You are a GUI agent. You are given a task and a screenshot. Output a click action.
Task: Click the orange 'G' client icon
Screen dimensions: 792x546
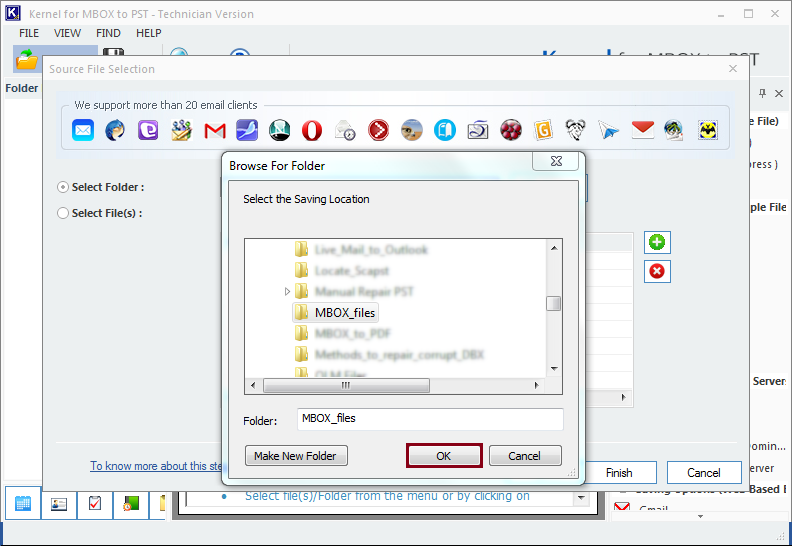[543, 130]
